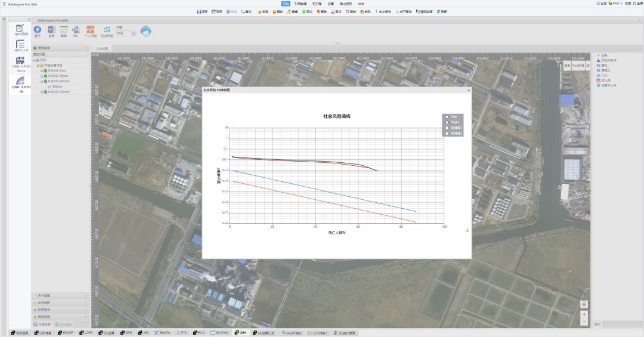
Task: Expand the R34102-25mm tree node
Action: pyautogui.click(x=42, y=76)
